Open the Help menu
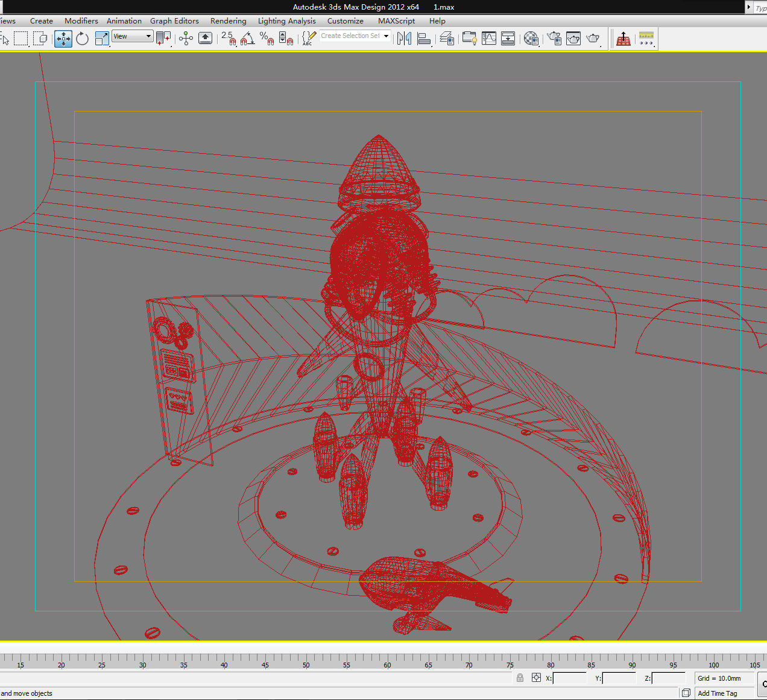The image size is (767, 700). click(x=437, y=21)
